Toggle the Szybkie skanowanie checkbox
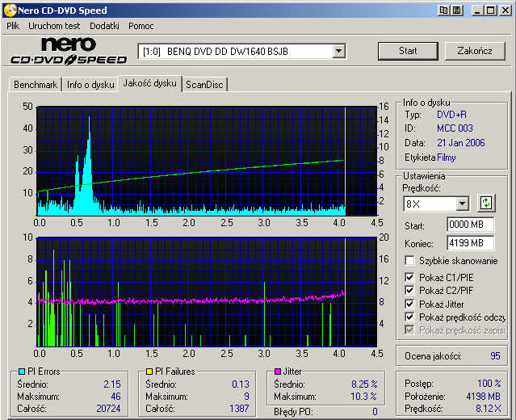Viewport: 516px width, 420px height. [x=409, y=261]
